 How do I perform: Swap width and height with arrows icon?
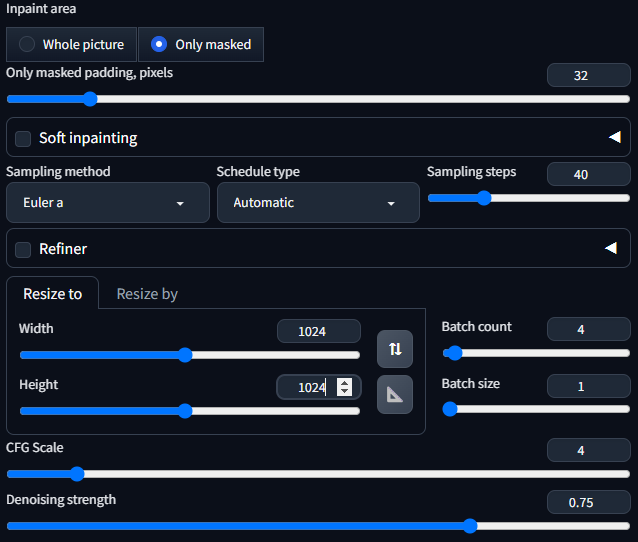pyautogui.click(x=395, y=349)
